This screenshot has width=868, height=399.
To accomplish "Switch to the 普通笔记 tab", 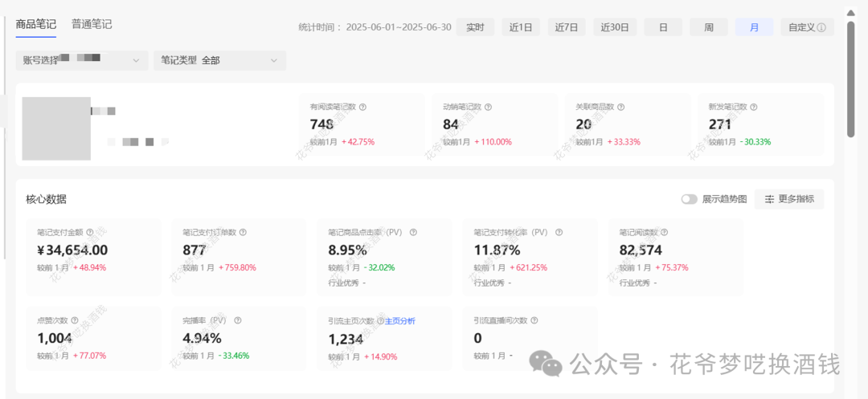I will pos(92,24).
